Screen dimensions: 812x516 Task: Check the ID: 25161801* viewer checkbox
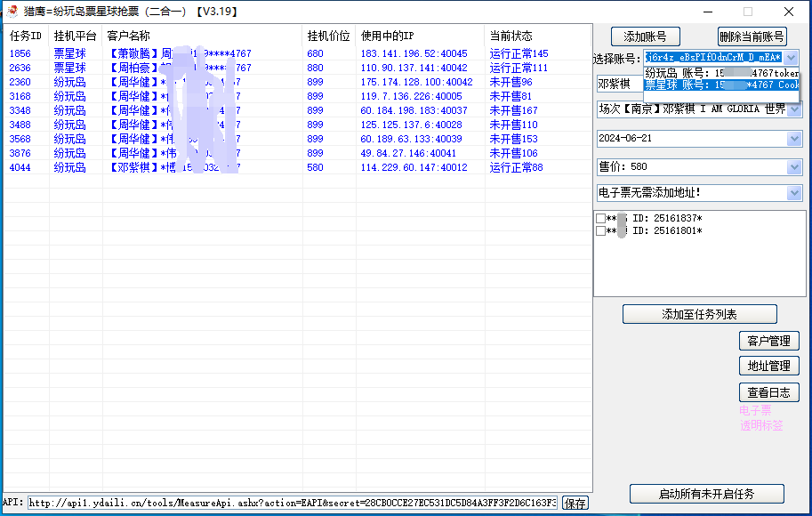click(600, 230)
